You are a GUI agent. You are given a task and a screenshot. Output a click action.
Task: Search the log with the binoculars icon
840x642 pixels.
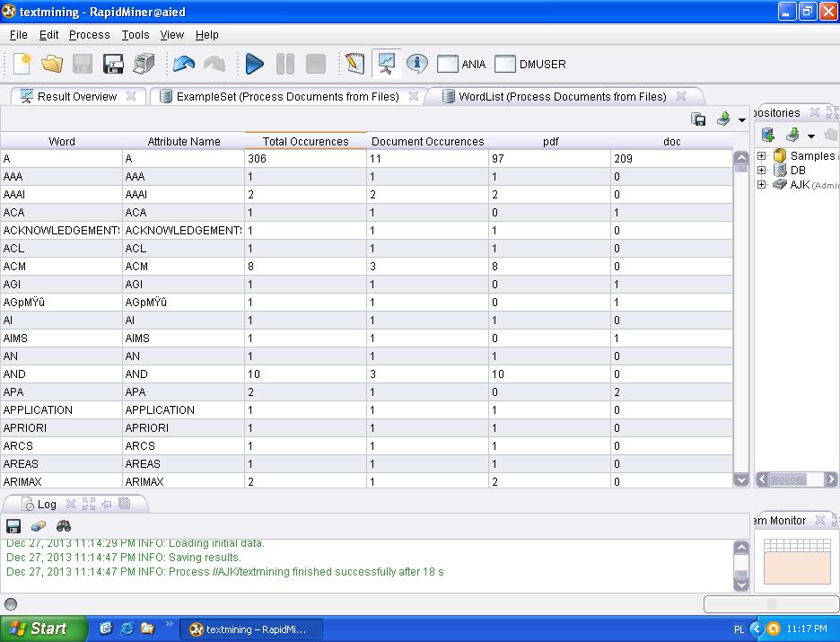pos(64,525)
